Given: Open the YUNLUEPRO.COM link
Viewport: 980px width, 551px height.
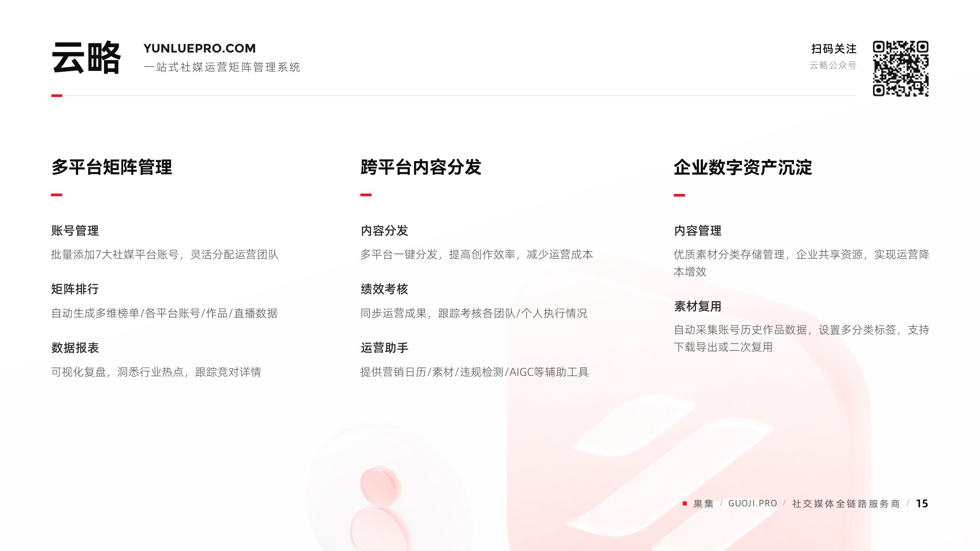Looking at the screenshot, I should (x=200, y=48).
